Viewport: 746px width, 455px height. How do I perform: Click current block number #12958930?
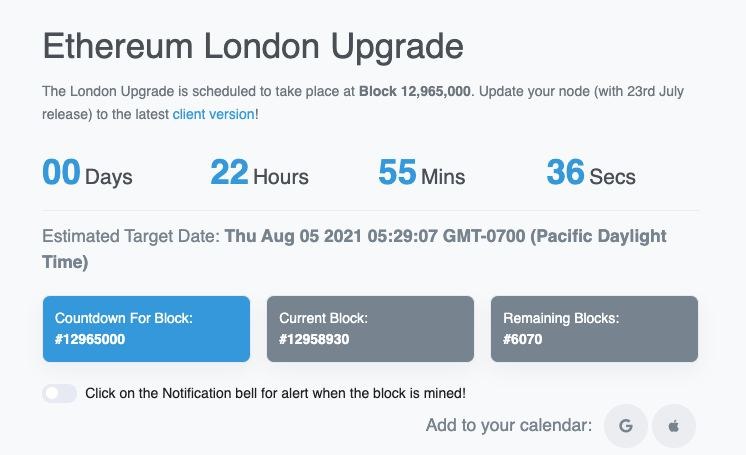pyautogui.click(x=314, y=339)
